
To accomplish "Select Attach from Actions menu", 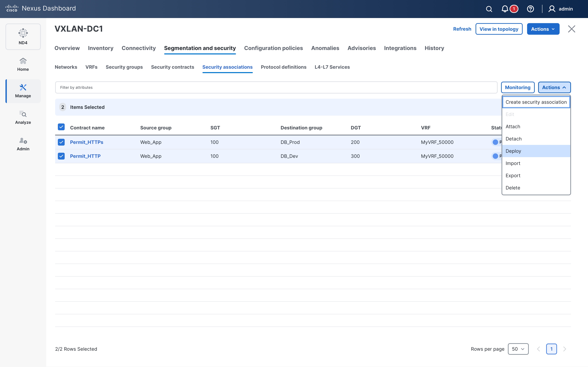I will 536,127.
